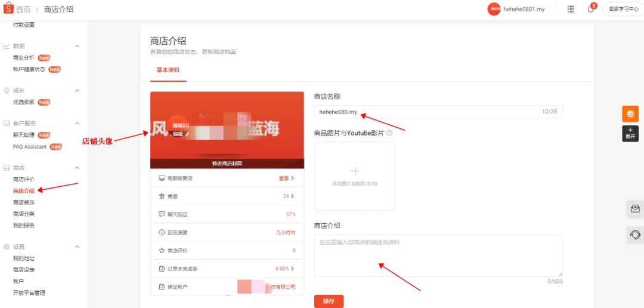Collapse the 设置 sidebar section

coord(77,247)
